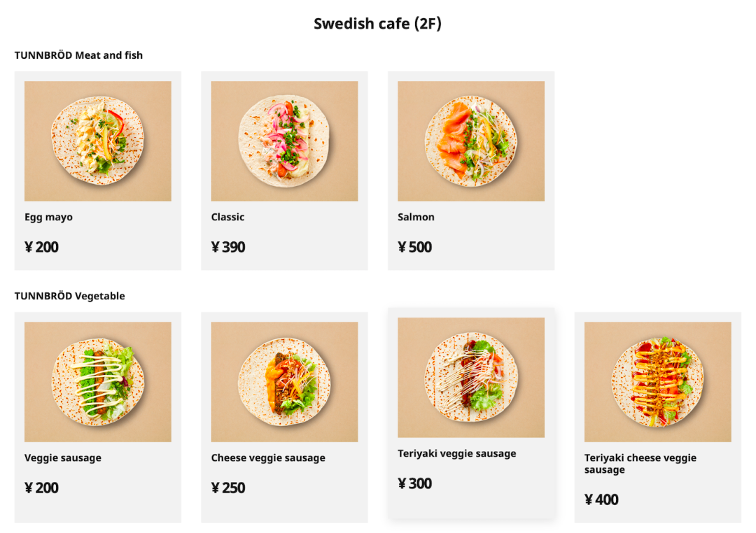
Task: Click the ¥ 500 Salmon price
Action: [x=414, y=247]
